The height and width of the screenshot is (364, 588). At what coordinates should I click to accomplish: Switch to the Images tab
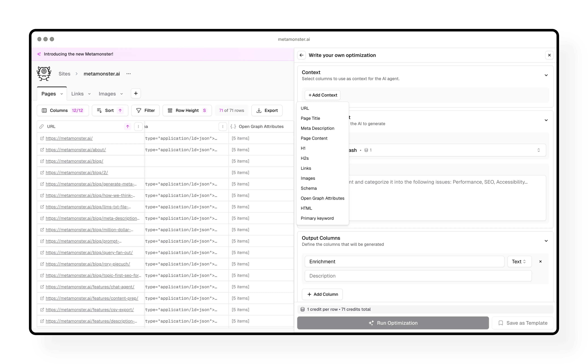(x=107, y=93)
